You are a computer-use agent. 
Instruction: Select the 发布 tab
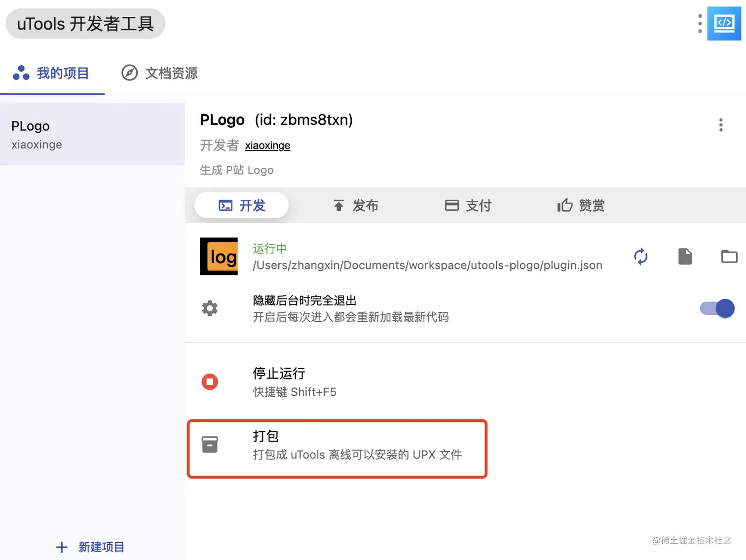tap(355, 205)
